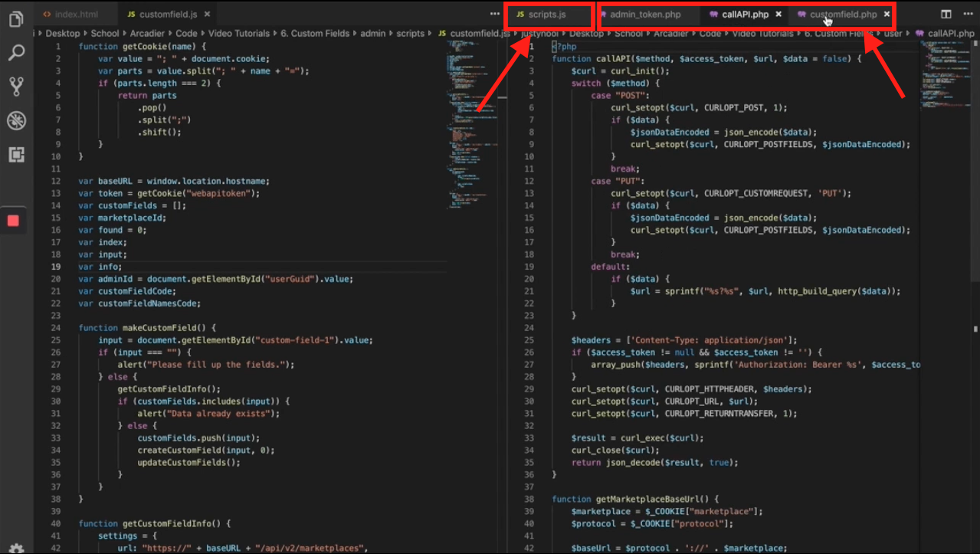
Task: Click the 'var adminId' declaration line
Action: pyautogui.click(x=216, y=279)
